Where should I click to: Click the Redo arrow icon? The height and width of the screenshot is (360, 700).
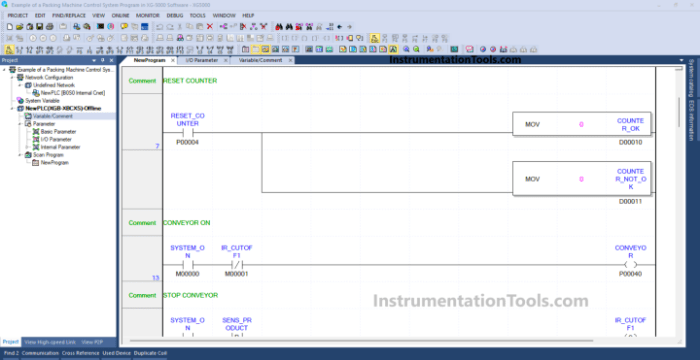click(x=170, y=27)
